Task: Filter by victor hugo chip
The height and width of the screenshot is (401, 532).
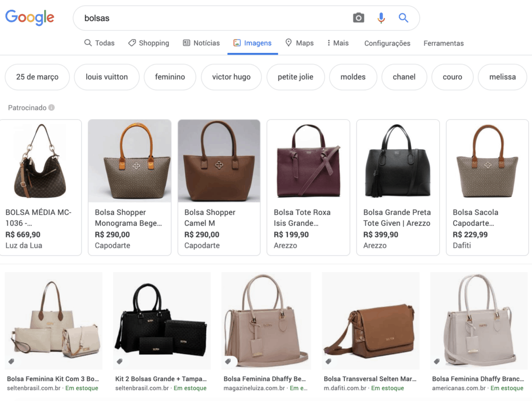Action: (x=231, y=77)
